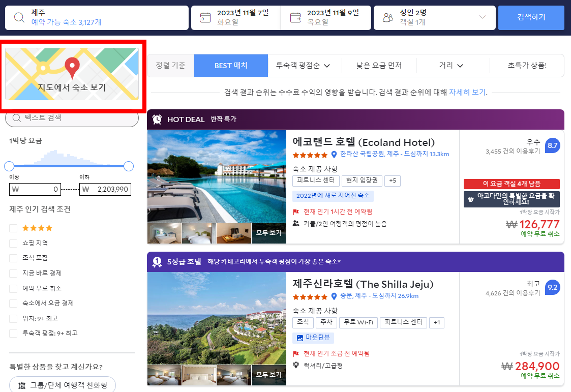This screenshot has height=392, width=571.
Task: Click the 9.2 score badge
Action: [552, 287]
